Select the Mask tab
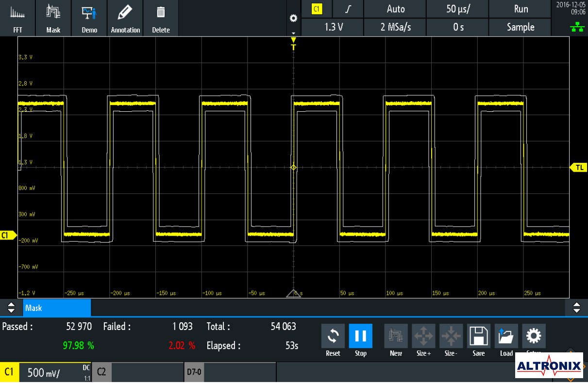588x383 pixels. click(x=57, y=308)
